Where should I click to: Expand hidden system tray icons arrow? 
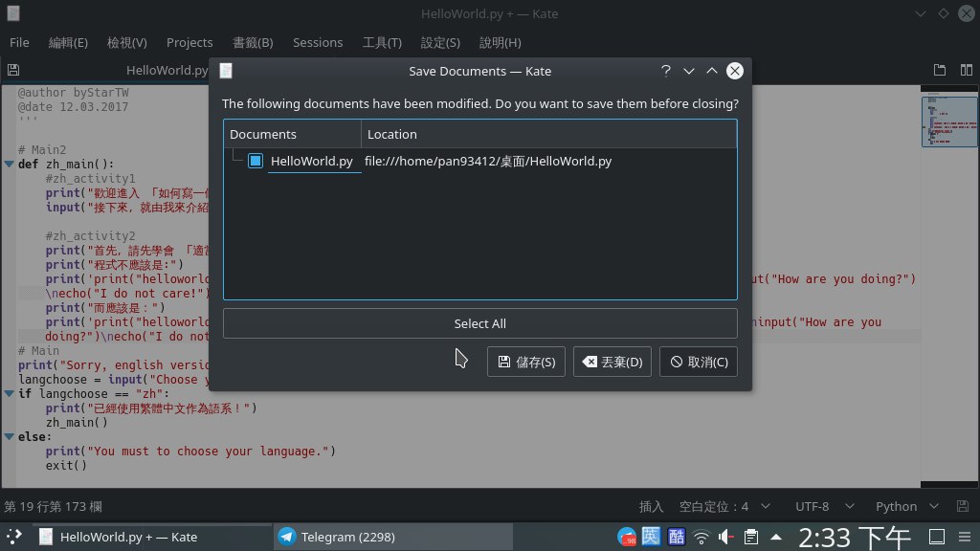coord(775,537)
